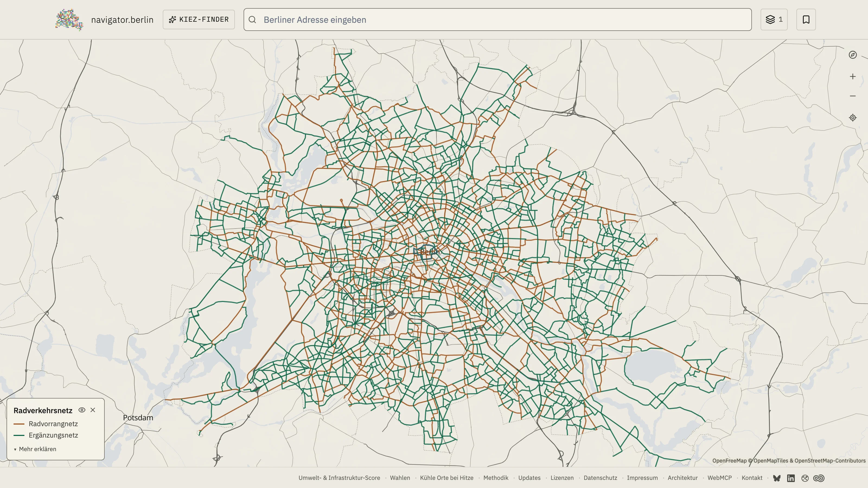Open the Updates page

[529, 478]
